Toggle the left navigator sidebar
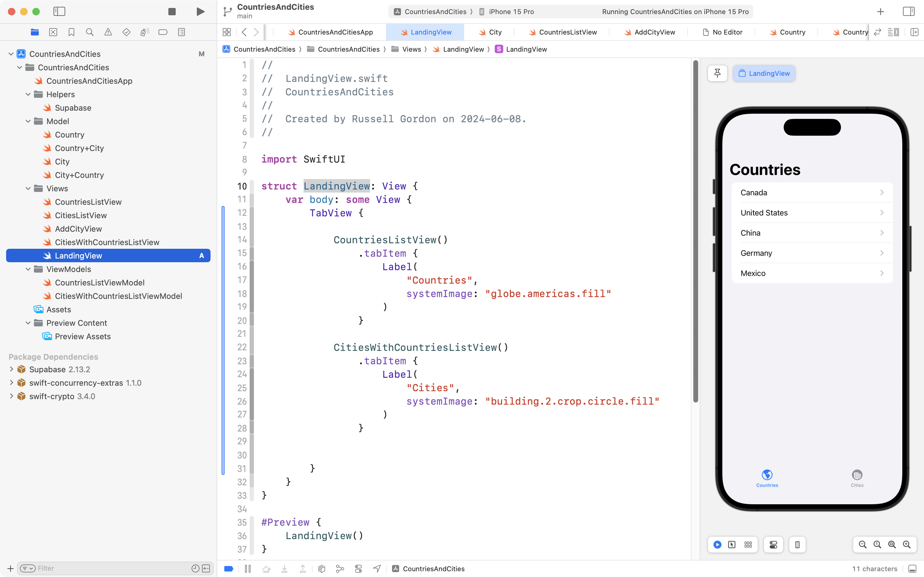The image size is (924, 577). coord(59,11)
